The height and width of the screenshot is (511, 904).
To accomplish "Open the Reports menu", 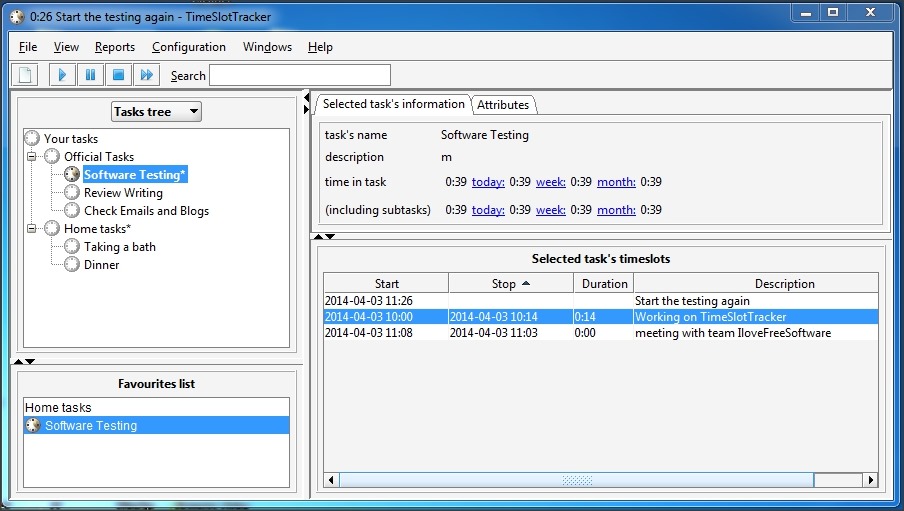I will pyautogui.click(x=115, y=47).
